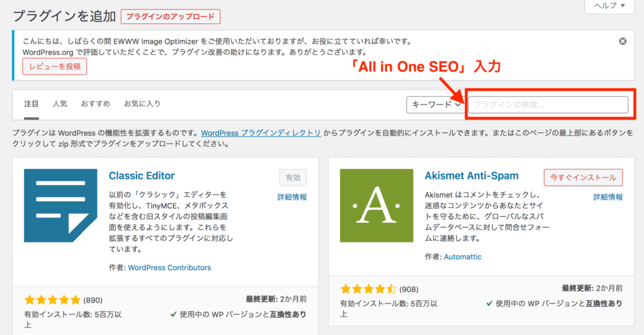The height and width of the screenshot is (335, 644).
Task: Click Akismet's 有効インストール数 text
Action: pyautogui.click(x=389, y=309)
